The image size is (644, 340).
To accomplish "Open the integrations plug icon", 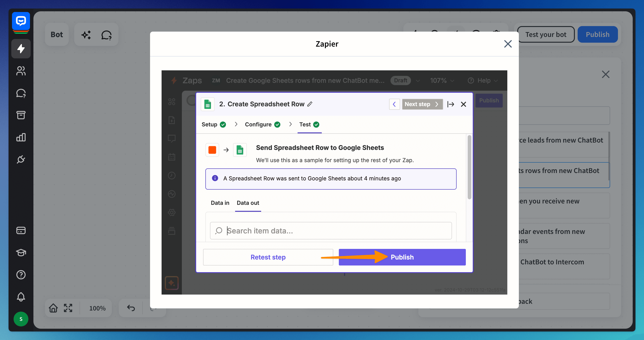I will pos(21,159).
